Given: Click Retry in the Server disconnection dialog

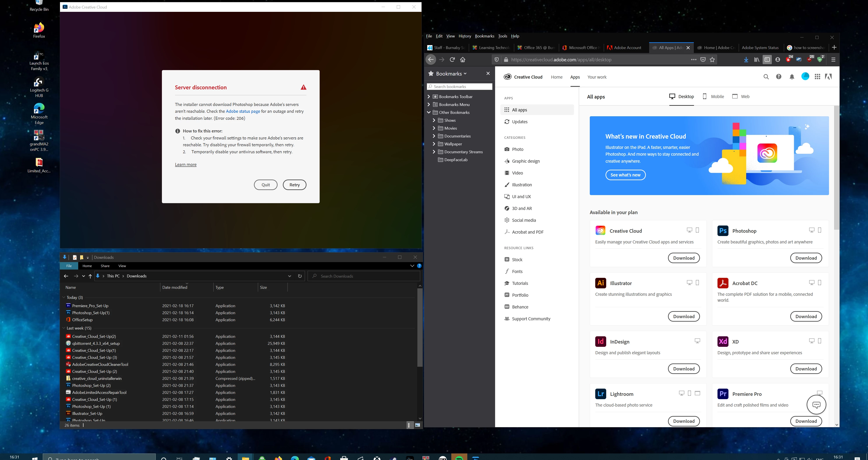Looking at the screenshot, I should pos(294,185).
